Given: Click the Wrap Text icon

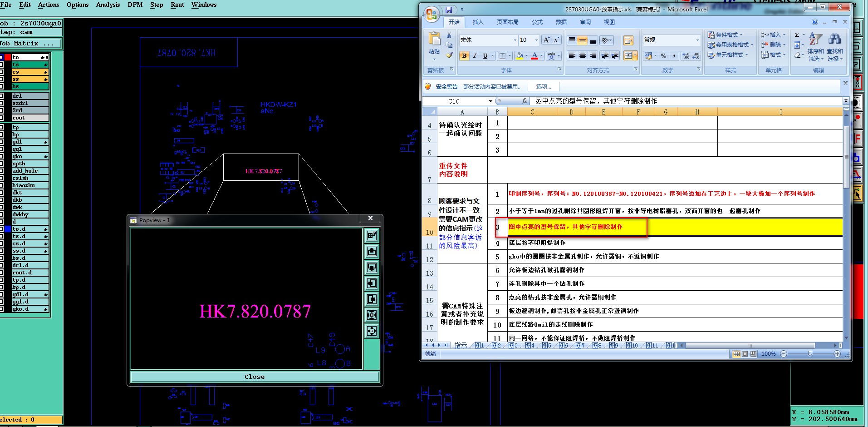Looking at the screenshot, I should (x=628, y=41).
